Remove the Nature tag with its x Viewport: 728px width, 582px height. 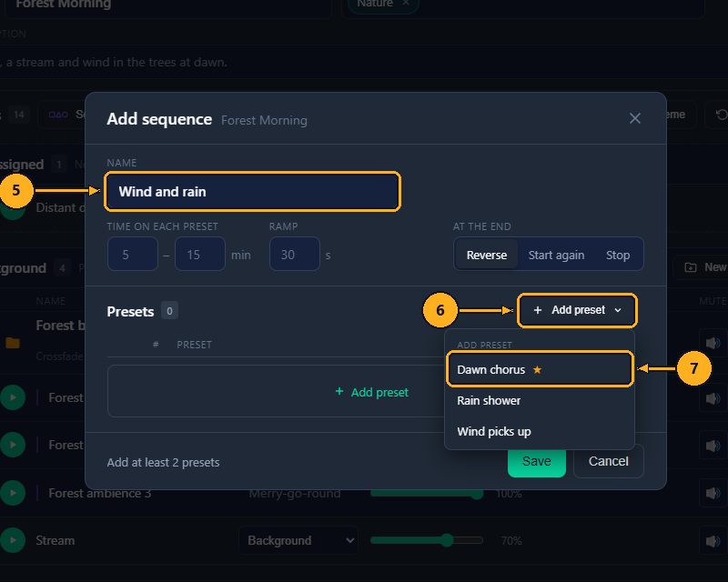pyautogui.click(x=406, y=4)
